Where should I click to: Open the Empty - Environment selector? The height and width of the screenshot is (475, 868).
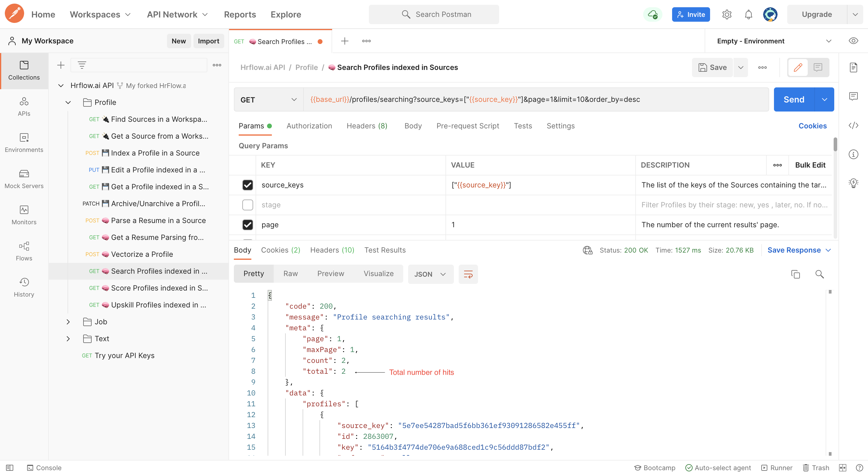pyautogui.click(x=774, y=41)
